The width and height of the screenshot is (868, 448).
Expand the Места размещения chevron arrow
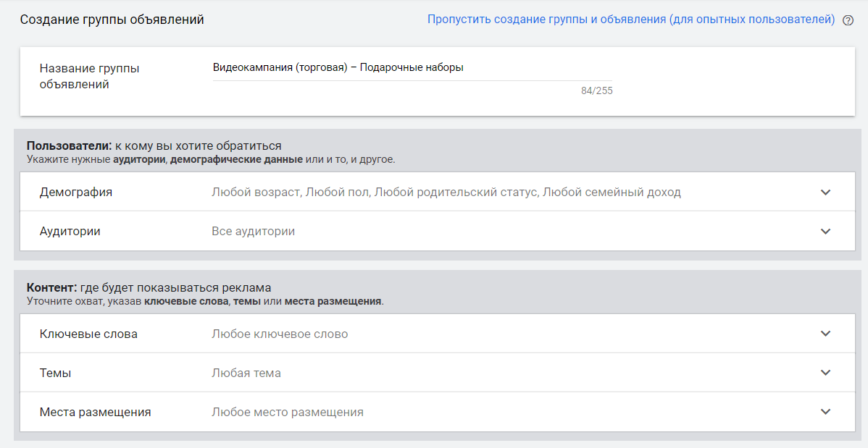tap(825, 412)
